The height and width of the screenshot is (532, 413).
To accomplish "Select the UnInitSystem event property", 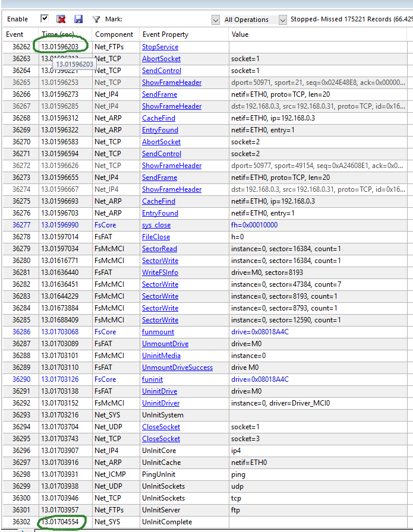I will pyautogui.click(x=163, y=415).
